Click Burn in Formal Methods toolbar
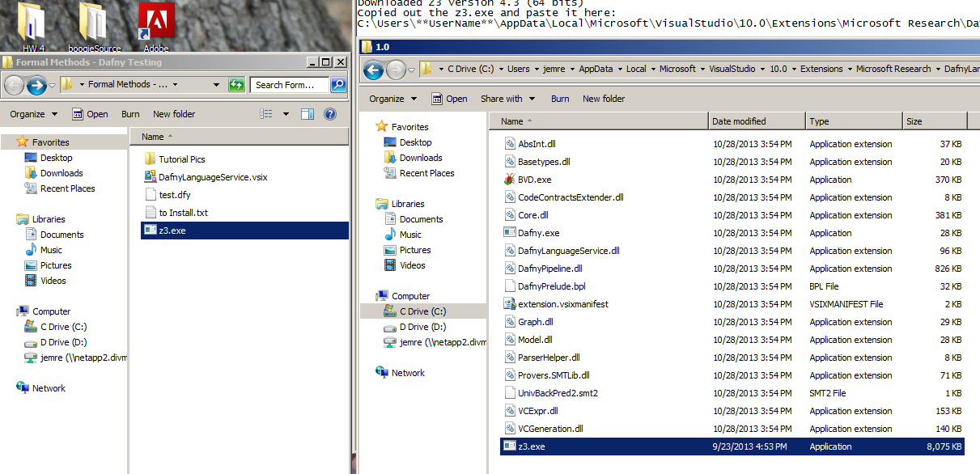Image resolution: width=980 pixels, height=474 pixels. (x=130, y=114)
